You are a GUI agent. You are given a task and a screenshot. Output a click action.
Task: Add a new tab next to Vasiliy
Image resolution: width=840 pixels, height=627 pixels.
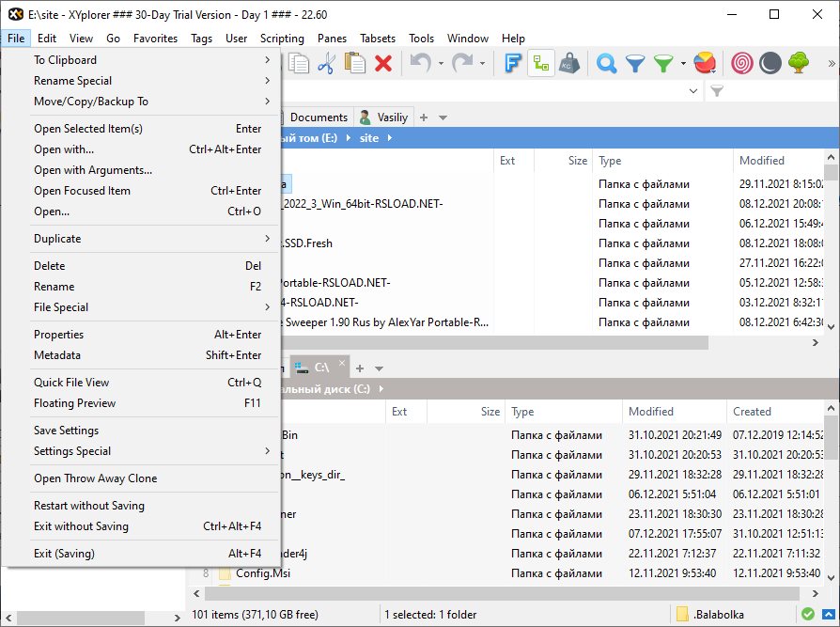[424, 118]
